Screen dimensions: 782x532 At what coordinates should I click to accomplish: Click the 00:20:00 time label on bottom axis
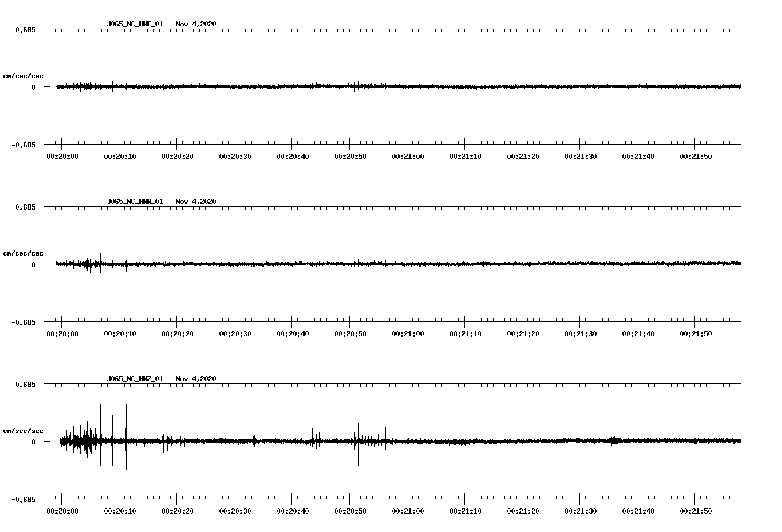[63, 510]
